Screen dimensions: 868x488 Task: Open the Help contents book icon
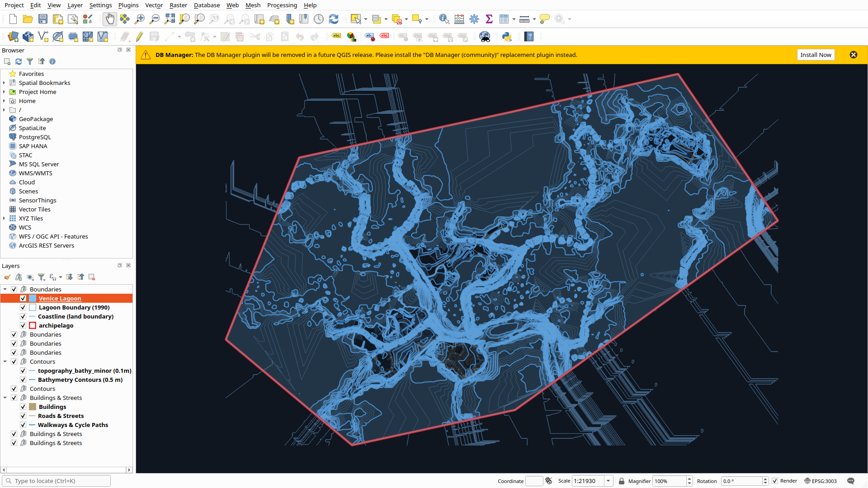(529, 37)
